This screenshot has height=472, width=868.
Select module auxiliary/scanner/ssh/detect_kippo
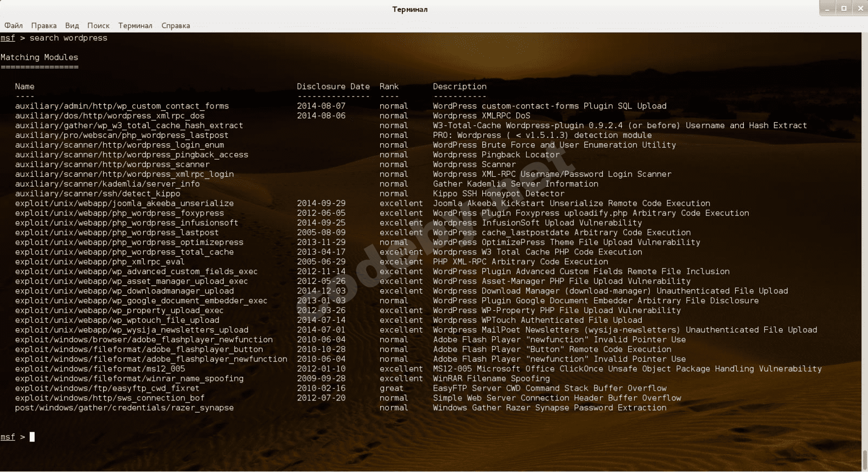click(x=98, y=194)
